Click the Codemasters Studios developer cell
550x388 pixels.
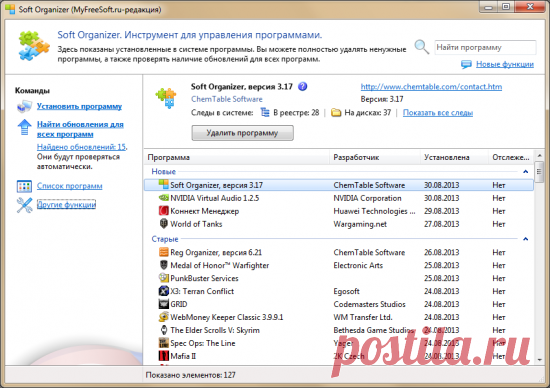pos(369,304)
